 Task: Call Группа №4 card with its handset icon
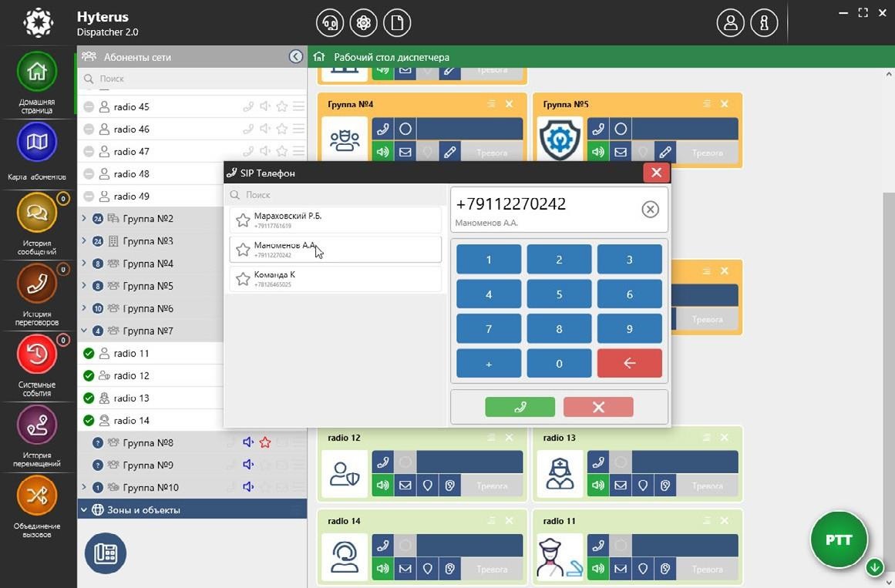[x=383, y=129]
